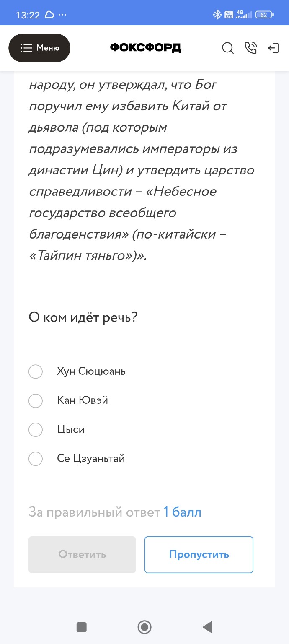
Task: Tap the disabled Ответить button
Action: point(82,554)
